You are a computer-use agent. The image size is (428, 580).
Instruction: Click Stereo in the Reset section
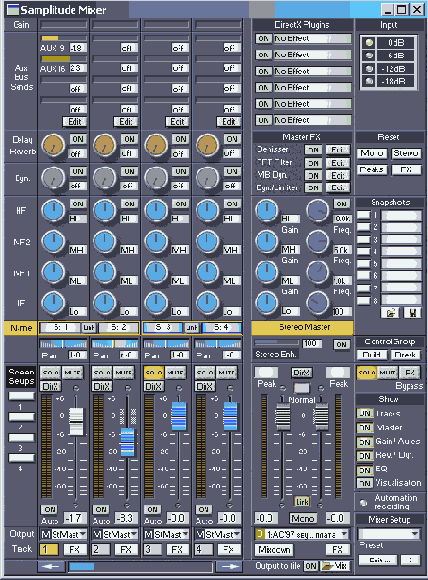[x=406, y=153]
